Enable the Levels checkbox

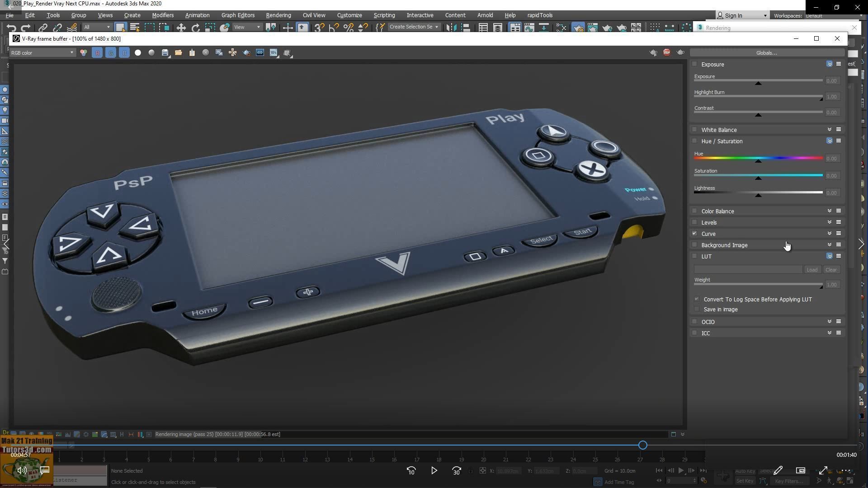(695, 222)
